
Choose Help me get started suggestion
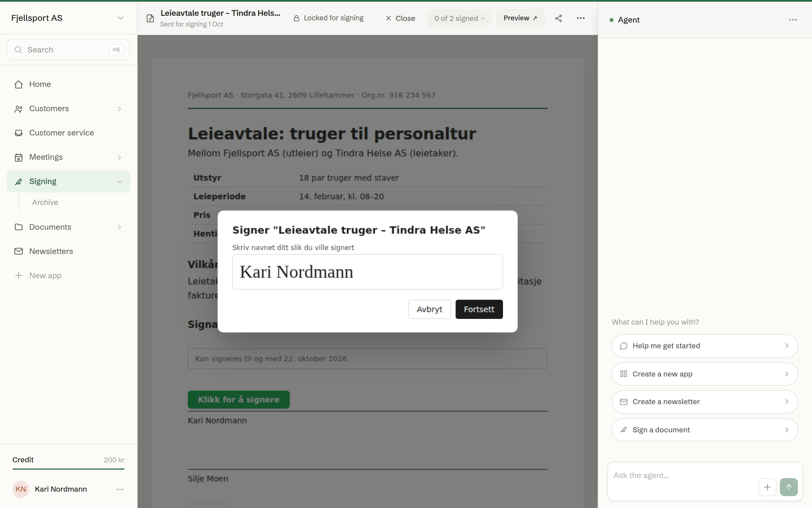[705, 346]
